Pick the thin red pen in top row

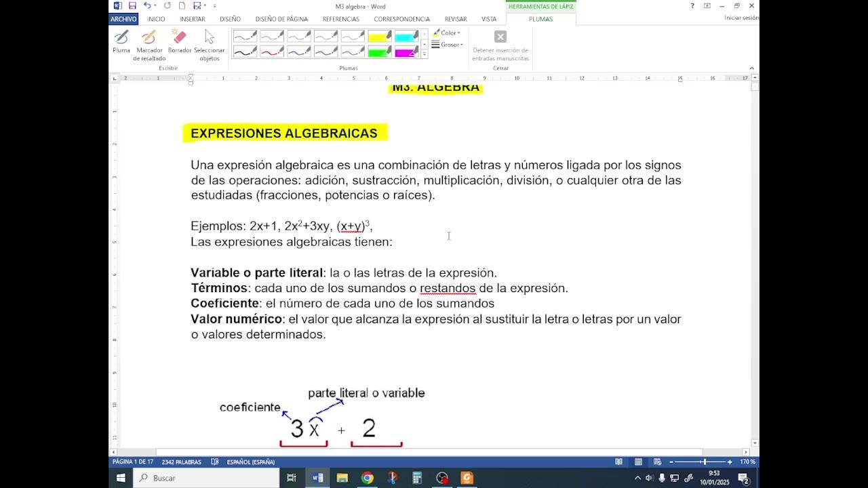coord(272,36)
